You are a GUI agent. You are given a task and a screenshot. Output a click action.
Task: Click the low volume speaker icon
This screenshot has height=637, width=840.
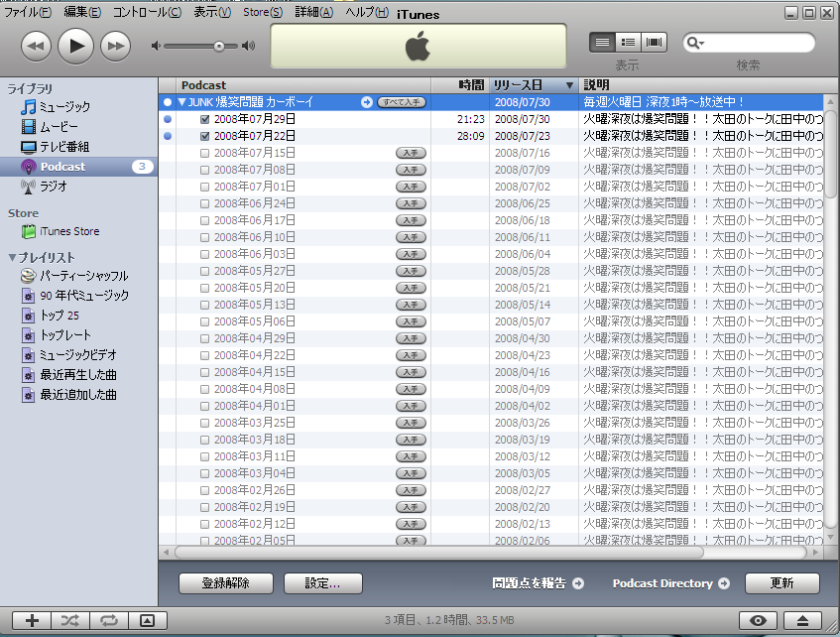[156, 46]
